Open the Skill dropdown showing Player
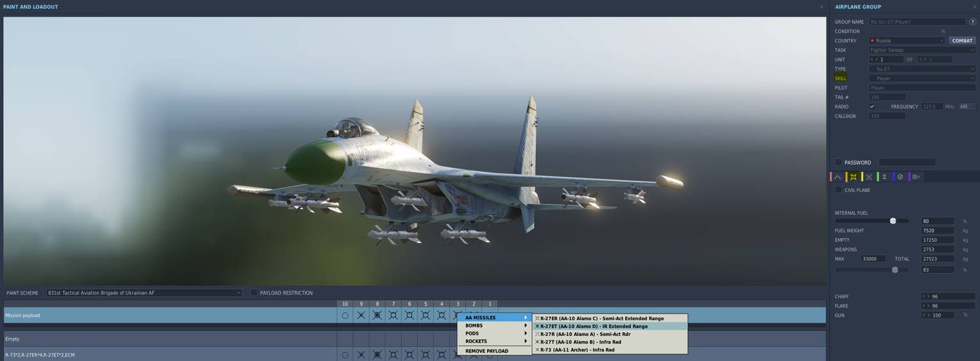The image size is (980, 361). click(922, 78)
